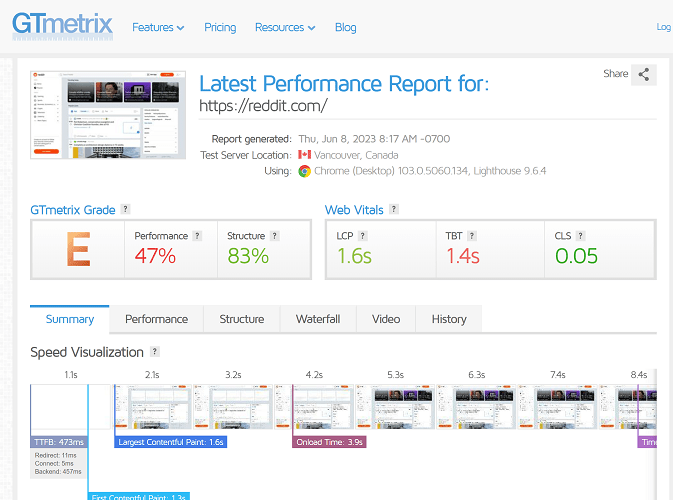Click the Chrome browser icon

[x=304, y=171]
